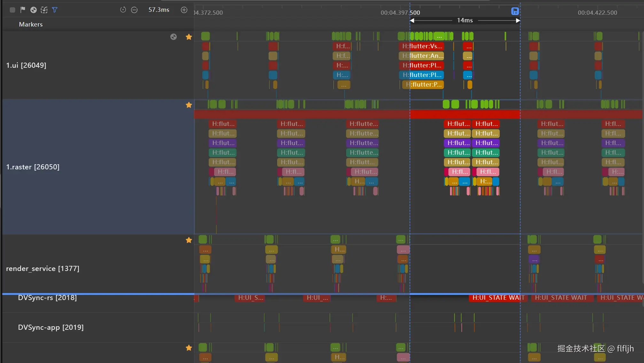Unstar the 1.ui thread row

pos(189,37)
